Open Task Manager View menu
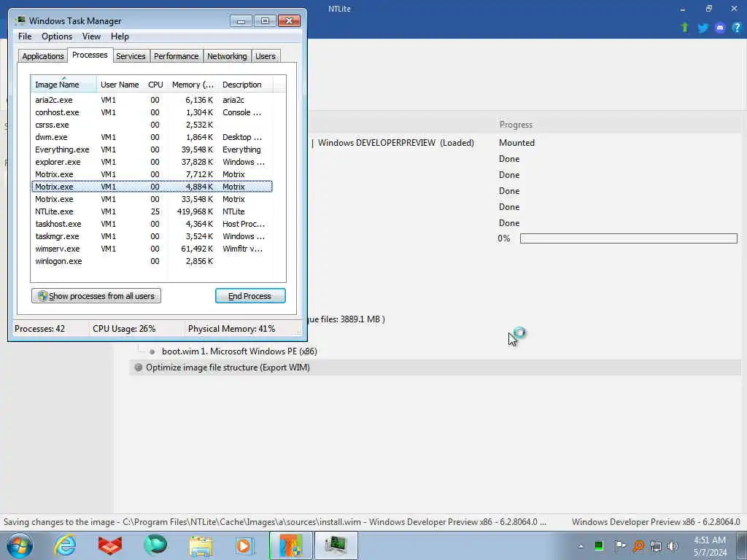 (91, 36)
